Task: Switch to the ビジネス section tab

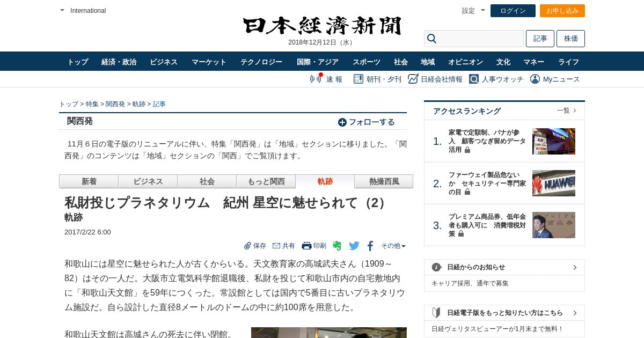Action: tap(148, 181)
